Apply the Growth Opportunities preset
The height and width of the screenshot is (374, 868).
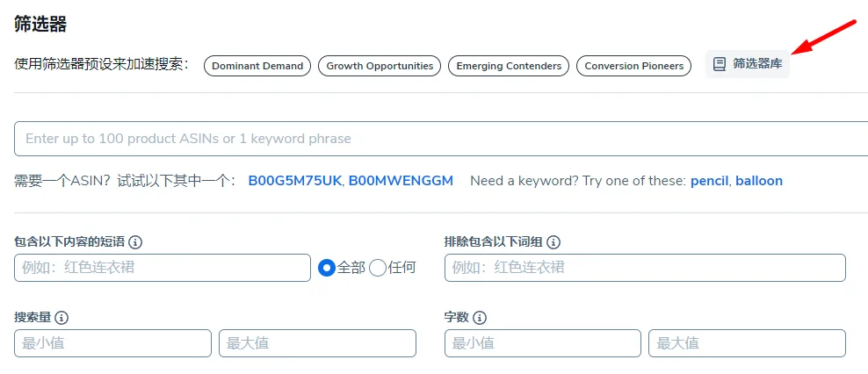380,66
